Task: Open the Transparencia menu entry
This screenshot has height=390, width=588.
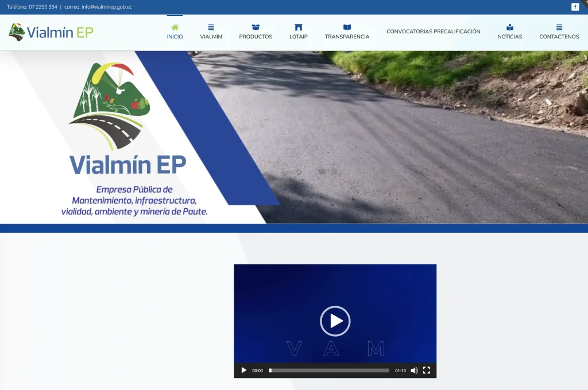Action: coord(347,32)
